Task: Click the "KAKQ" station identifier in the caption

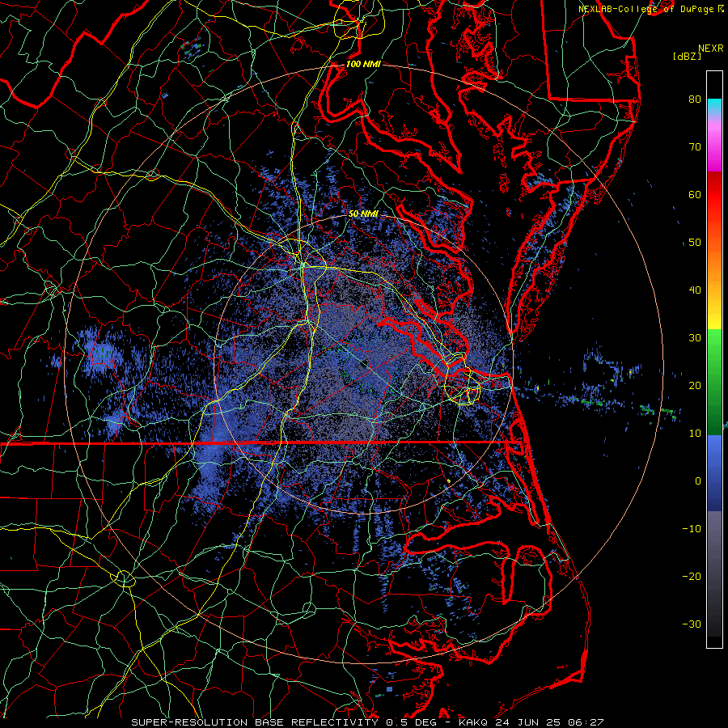Action: pos(475,722)
